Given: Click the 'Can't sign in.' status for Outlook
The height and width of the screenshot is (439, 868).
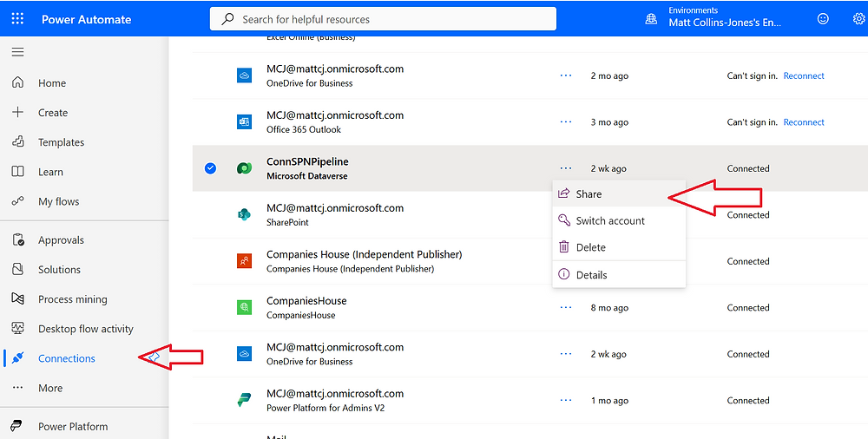Looking at the screenshot, I should tap(752, 122).
